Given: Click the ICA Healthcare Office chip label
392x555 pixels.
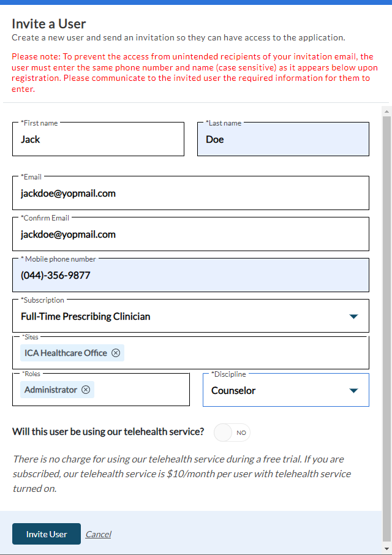Looking at the screenshot, I should pos(66,353).
